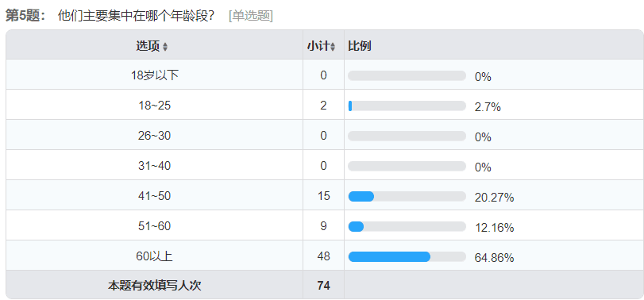Click the [单选题] tag
The image size is (644, 300).
(x=251, y=16)
